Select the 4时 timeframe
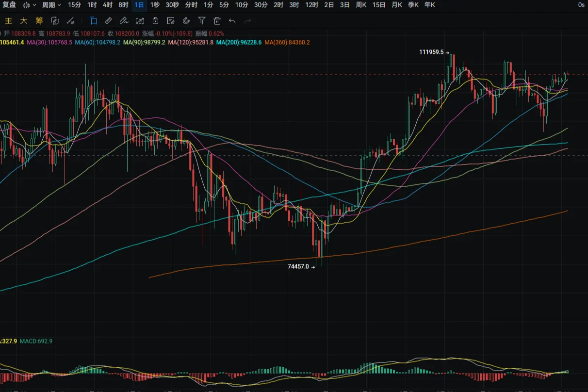Viewport: 588px width, 392px height. pos(108,5)
